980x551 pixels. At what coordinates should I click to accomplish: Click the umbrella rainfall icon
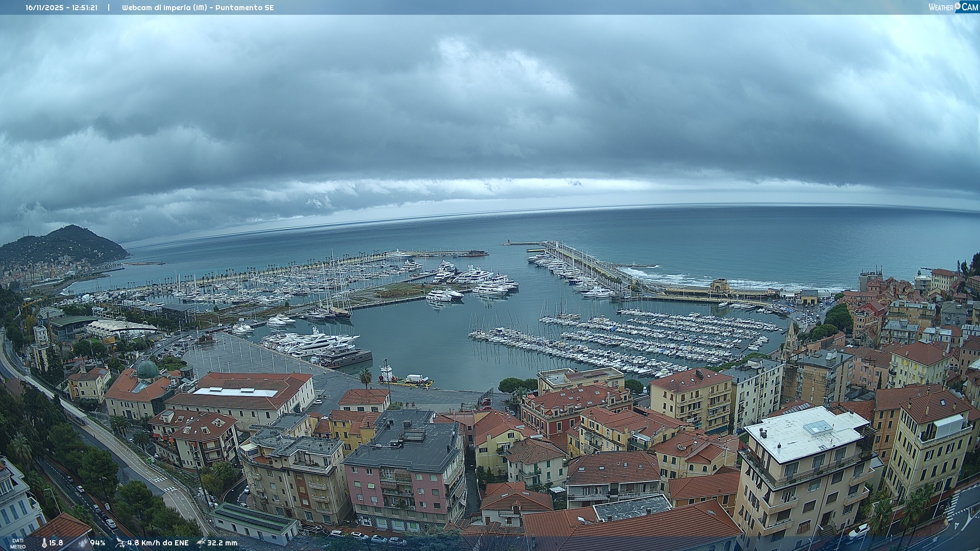pyautogui.click(x=201, y=543)
